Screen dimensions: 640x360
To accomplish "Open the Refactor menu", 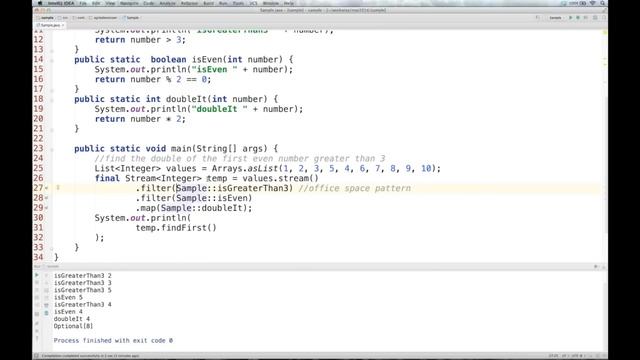I will pyautogui.click(x=189, y=3).
